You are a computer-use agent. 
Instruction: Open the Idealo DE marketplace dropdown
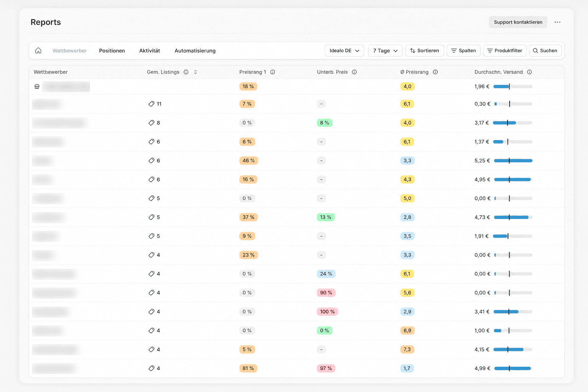344,51
